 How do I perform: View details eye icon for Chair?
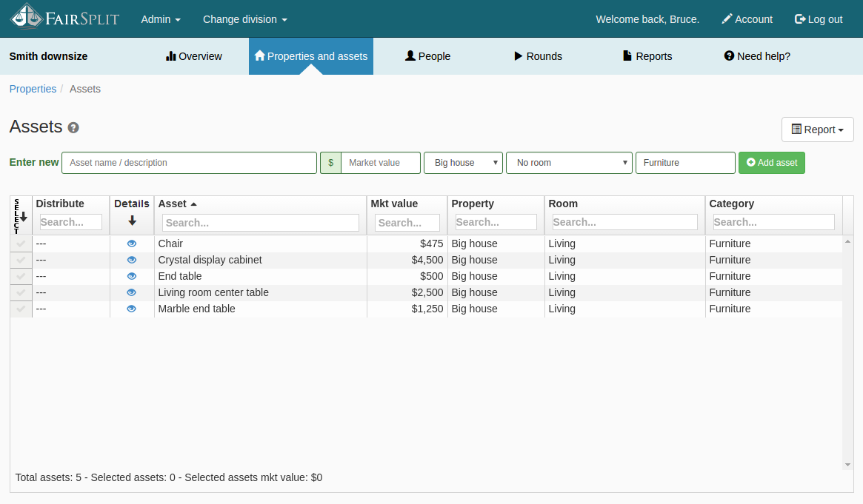pyautogui.click(x=132, y=243)
